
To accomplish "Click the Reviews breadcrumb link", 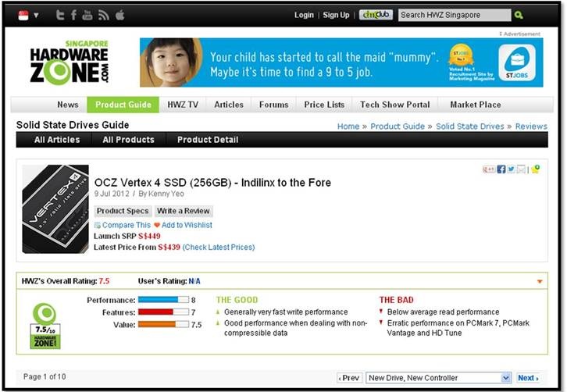I will click(531, 127).
